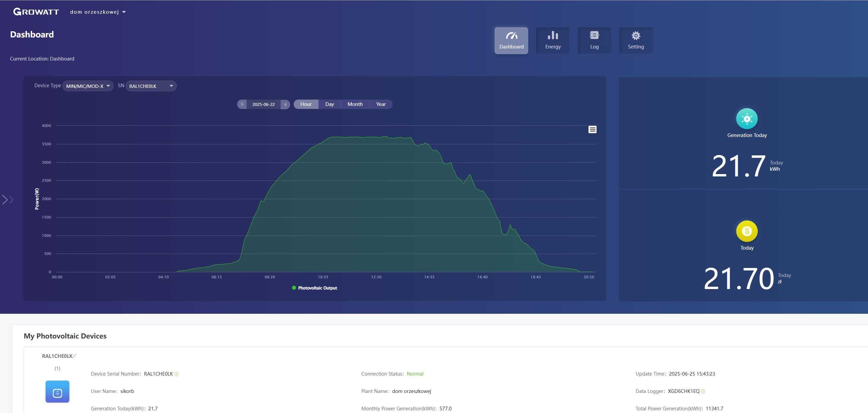This screenshot has width=868, height=413.
Task: Expand the SN RAL1CHE0LK dropdown
Action: point(151,86)
